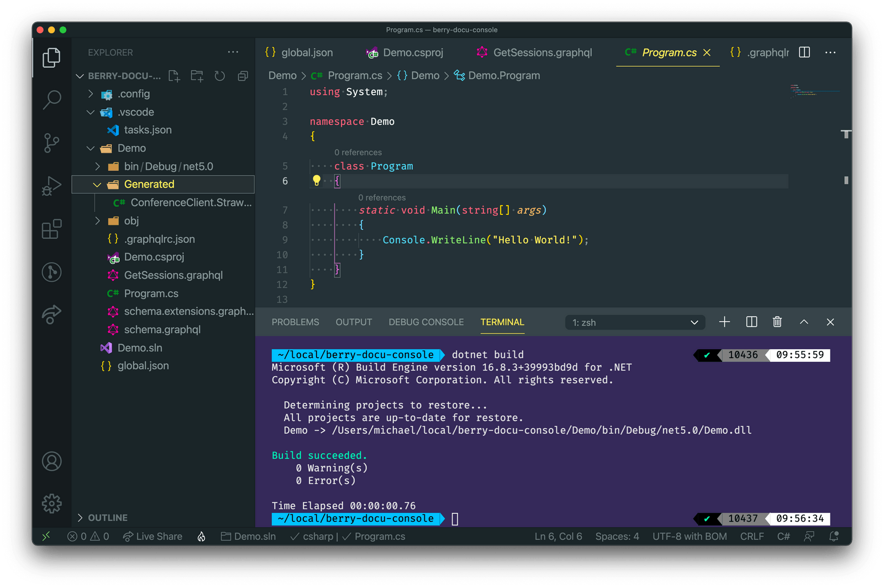884x588 pixels.
Task: Open the Search view in the sidebar
Action: 51,99
